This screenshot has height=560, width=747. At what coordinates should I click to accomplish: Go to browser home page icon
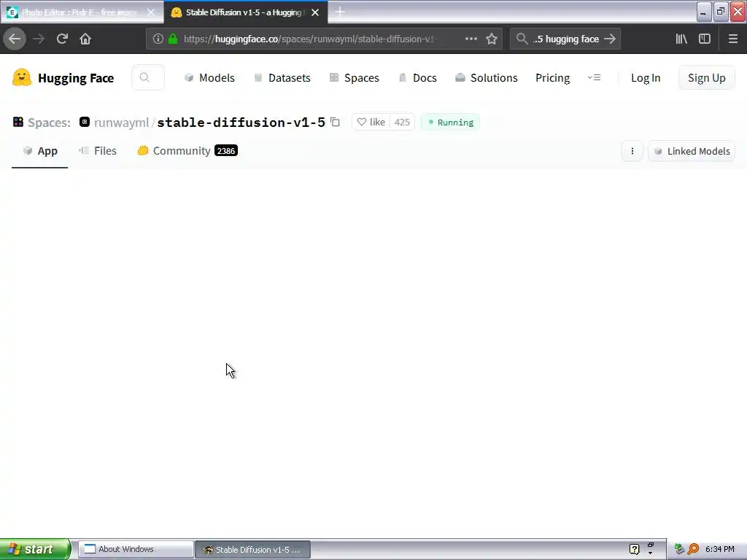click(x=85, y=39)
